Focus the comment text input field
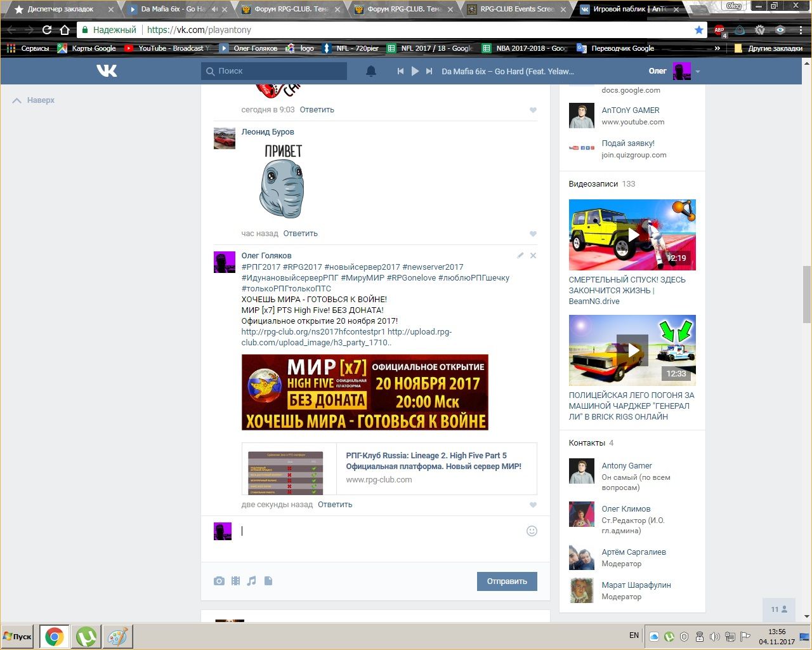This screenshot has height=650, width=812. point(381,531)
